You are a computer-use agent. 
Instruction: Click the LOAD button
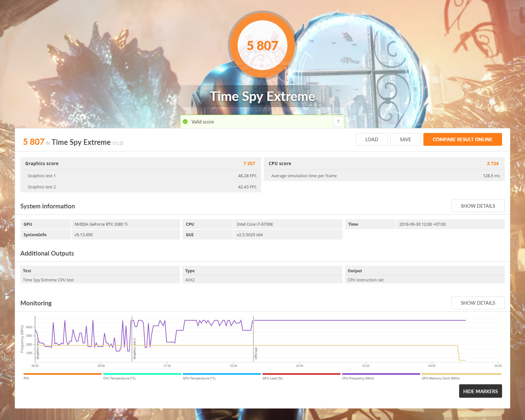coord(372,140)
